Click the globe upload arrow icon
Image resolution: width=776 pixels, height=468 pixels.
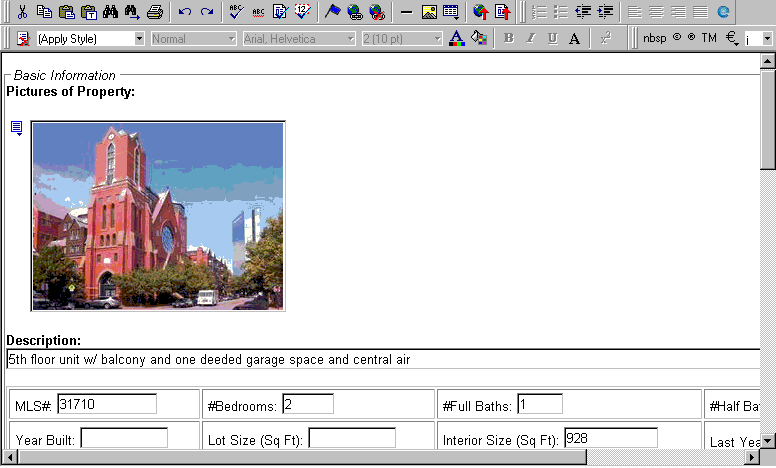pos(481,11)
